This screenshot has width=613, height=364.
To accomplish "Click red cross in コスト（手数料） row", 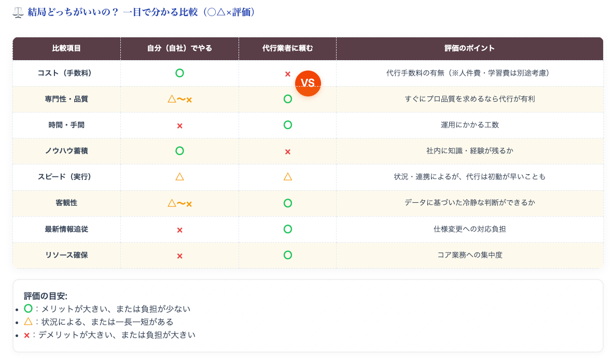I will (287, 74).
